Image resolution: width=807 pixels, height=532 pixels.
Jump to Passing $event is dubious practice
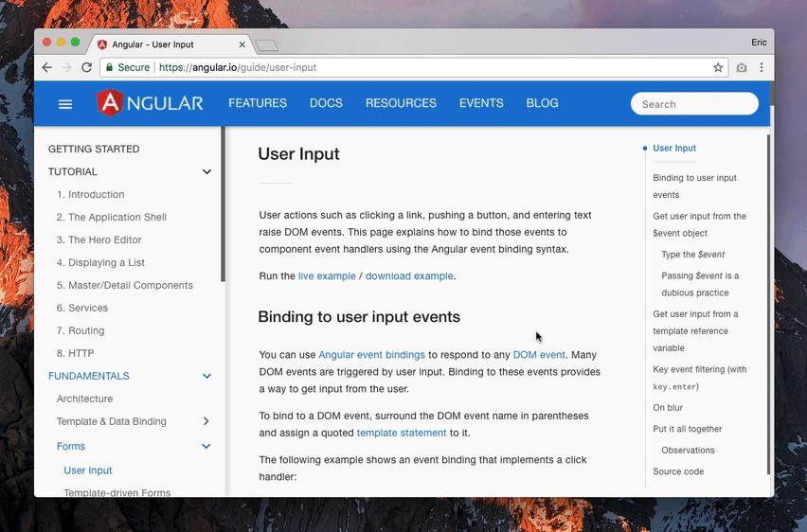pos(700,284)
